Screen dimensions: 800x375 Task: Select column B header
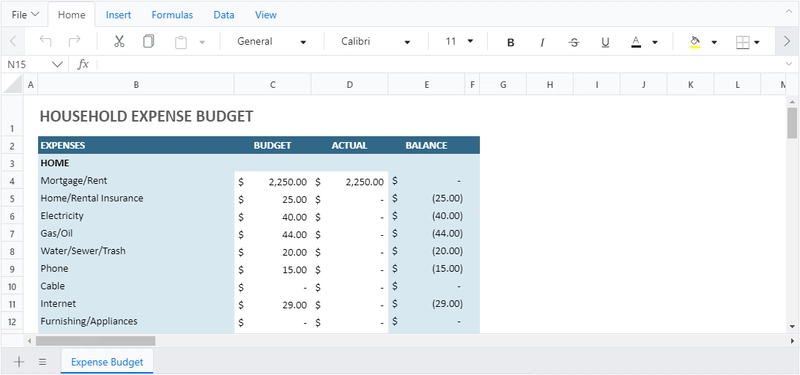(136, 85)
